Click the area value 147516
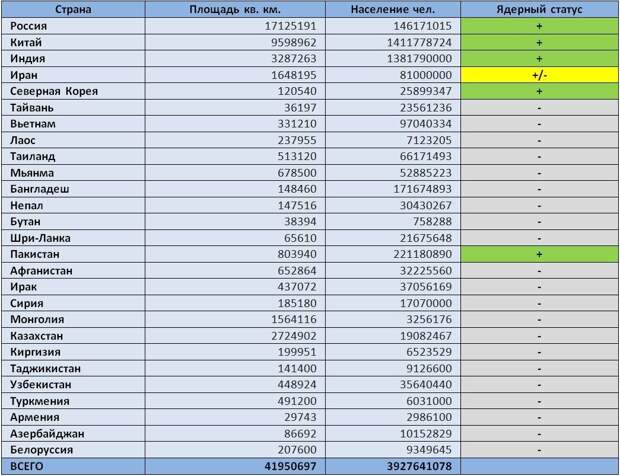 tap(297, 206)
